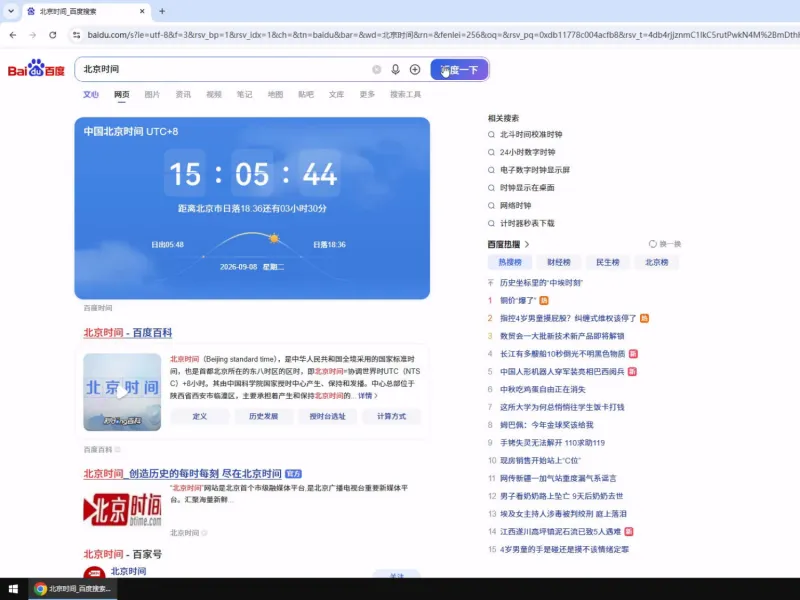Expand 百度热搜 via its chevron
This screenshot has height=600, width=800.
[x=527, y=244]
